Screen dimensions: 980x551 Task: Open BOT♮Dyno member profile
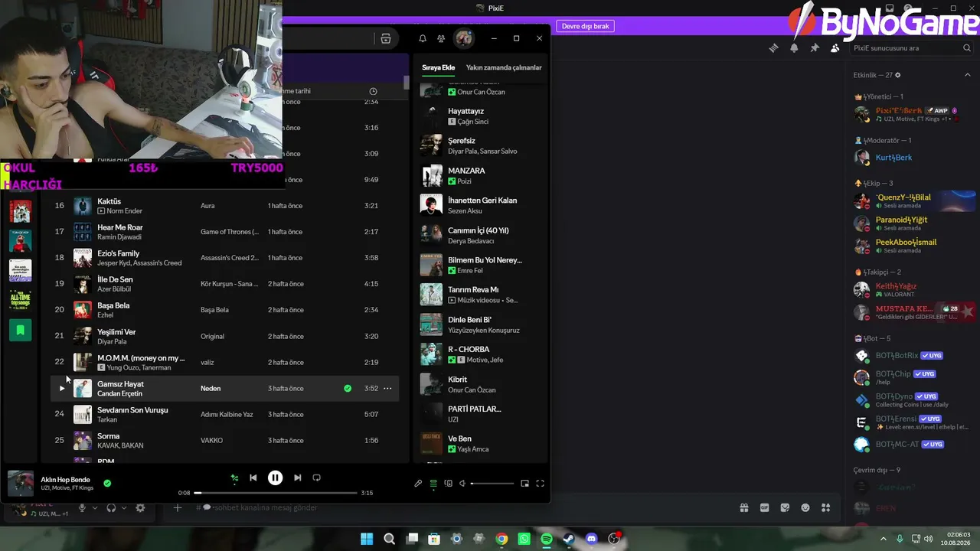click(913, 399)
